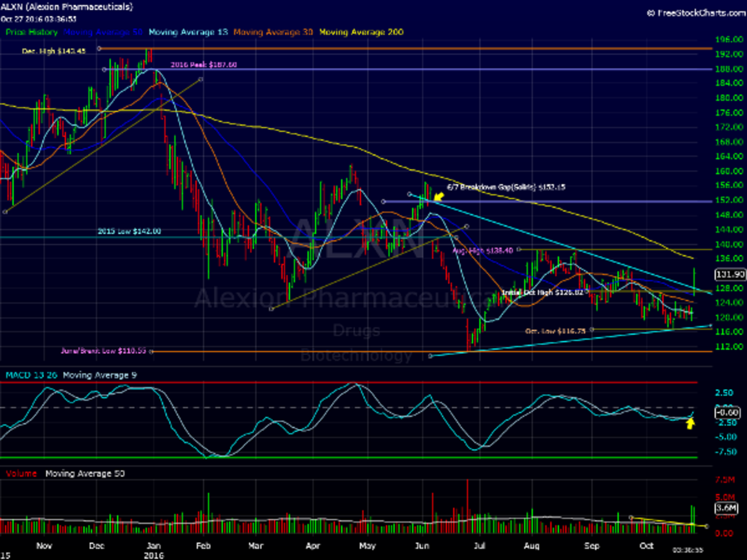Click the 5.0M volume axis value
Viewport: 747px width, 560px height.
tap(725, 498)
